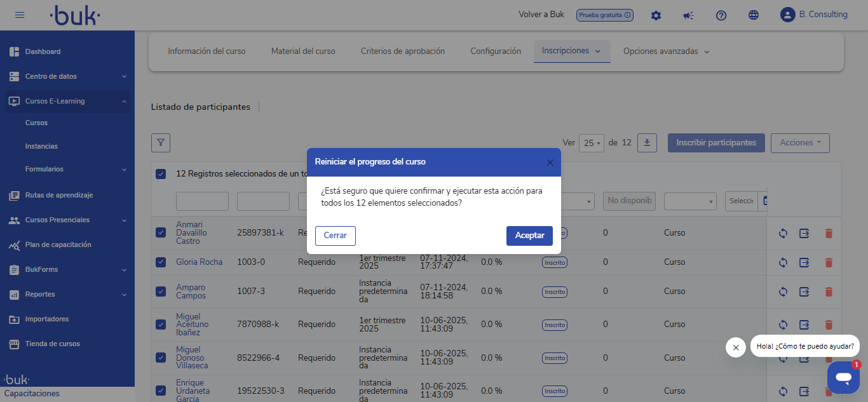
Task: Click Cerrar to dismiss the dialog
Action: (x=335, y=236)
